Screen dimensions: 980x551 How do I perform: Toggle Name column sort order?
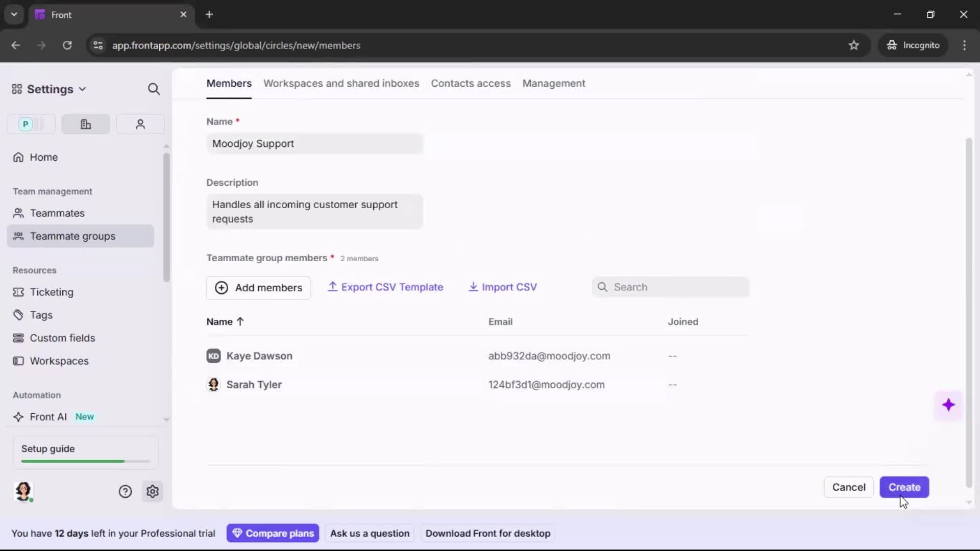[x=226, y=322]
